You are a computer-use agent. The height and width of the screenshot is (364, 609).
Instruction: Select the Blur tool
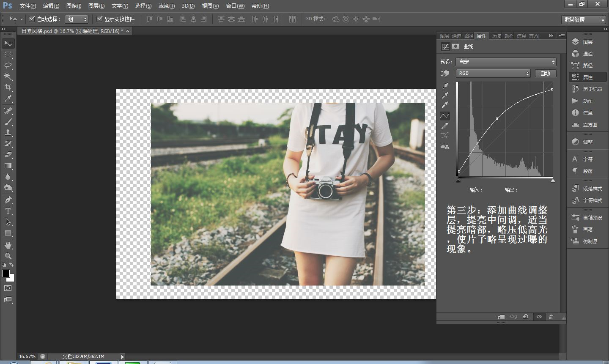tap(8, 177)
